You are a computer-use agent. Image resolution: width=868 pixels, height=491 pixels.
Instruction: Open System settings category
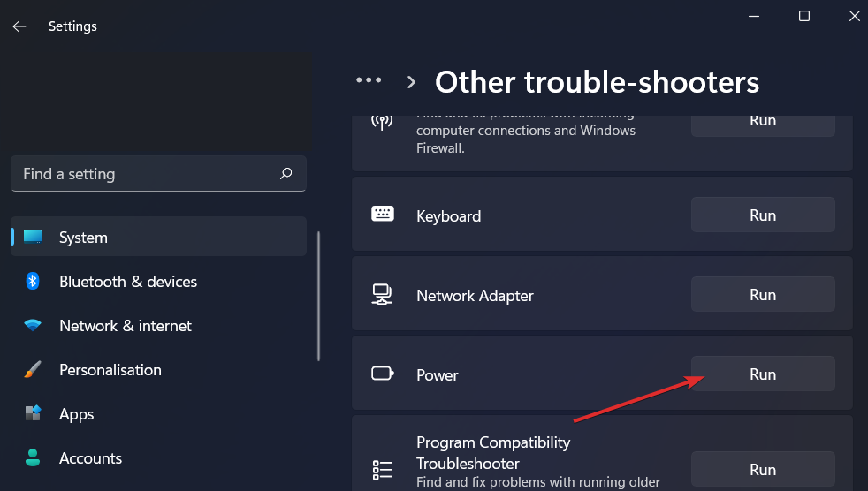pos(158,237)
